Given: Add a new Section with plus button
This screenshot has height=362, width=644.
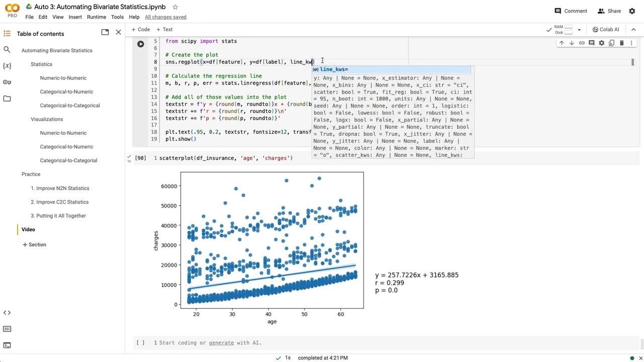Looking at the screenshot, I should [x=34, y=244].
